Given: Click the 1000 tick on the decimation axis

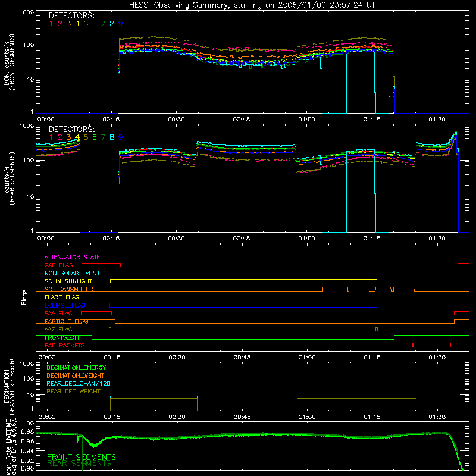Looking at the screenshot, I should 27,364.
